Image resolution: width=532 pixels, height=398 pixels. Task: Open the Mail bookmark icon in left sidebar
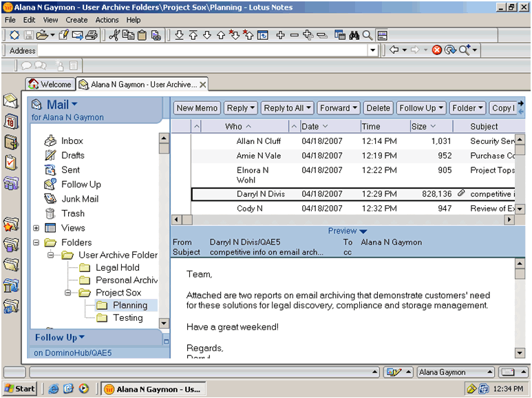point(10,102)
